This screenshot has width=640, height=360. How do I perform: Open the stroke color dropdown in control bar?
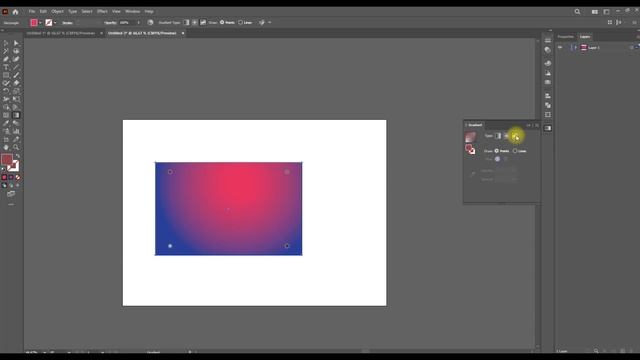click(x=55, y=23)
